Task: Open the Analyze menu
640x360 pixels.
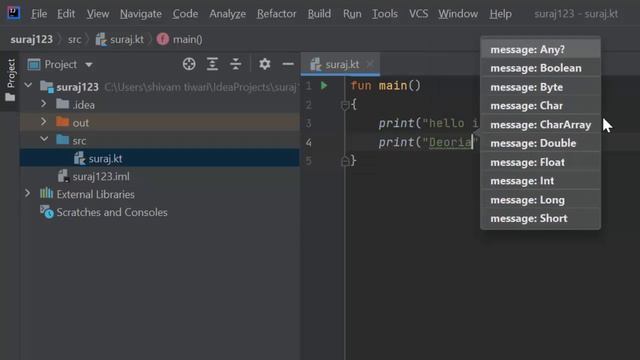Action: (x=227, y=14)
